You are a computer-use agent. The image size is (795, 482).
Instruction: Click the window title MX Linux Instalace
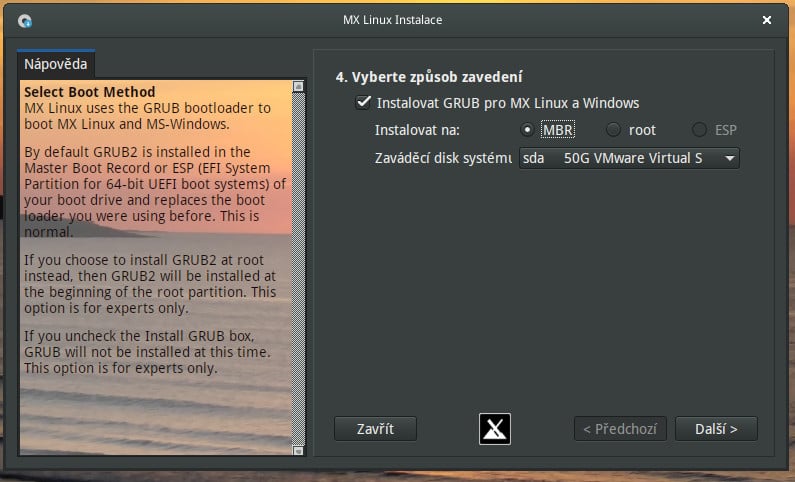tap(392, 20)
